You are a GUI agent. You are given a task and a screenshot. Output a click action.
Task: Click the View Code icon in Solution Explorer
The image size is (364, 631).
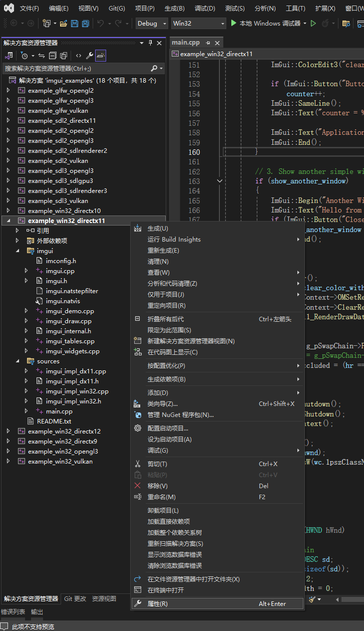pos(79,56)
